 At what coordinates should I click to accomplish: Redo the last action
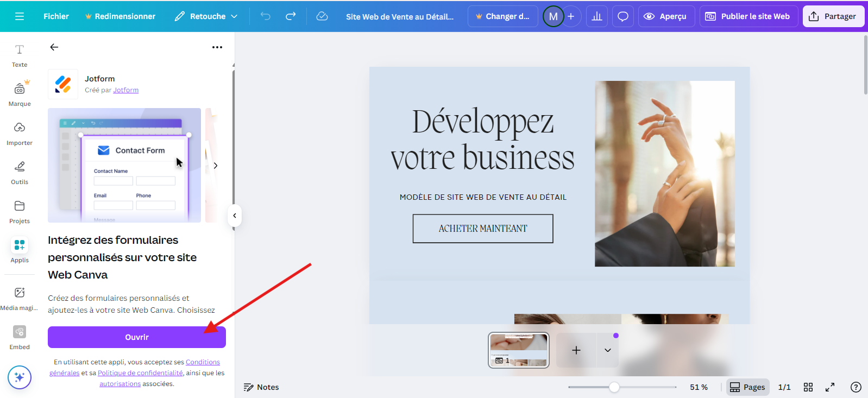pos(291,16)
